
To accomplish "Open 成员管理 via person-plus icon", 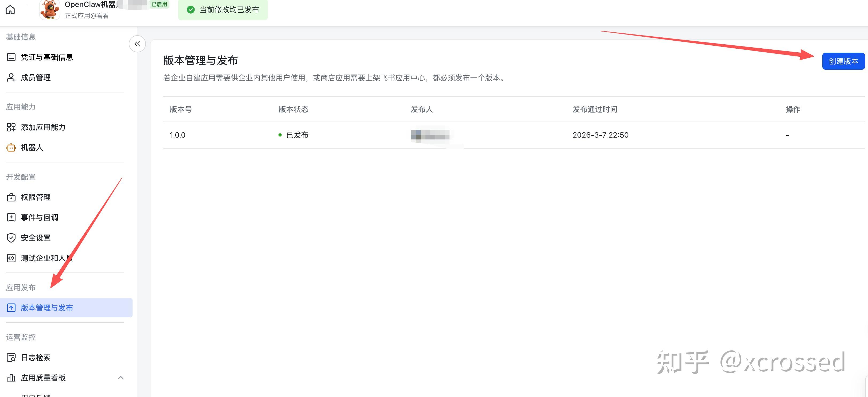I will (x=11, y=77).
